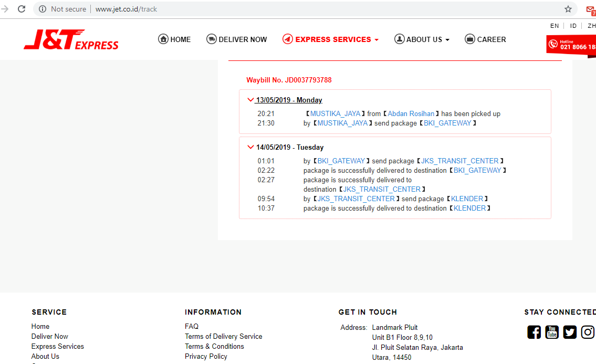Click the Waybill No. JD0037793788 text
Screen dimensions: 596x364
tap(289, 80)
